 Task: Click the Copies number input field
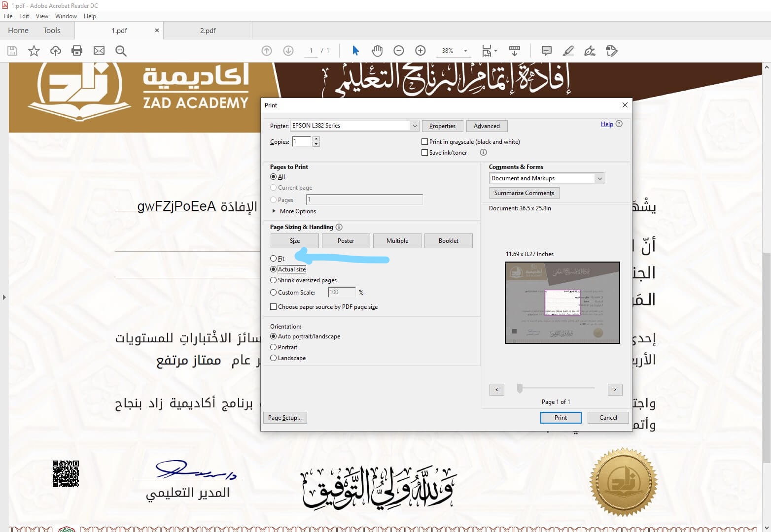tap(302, 142)
